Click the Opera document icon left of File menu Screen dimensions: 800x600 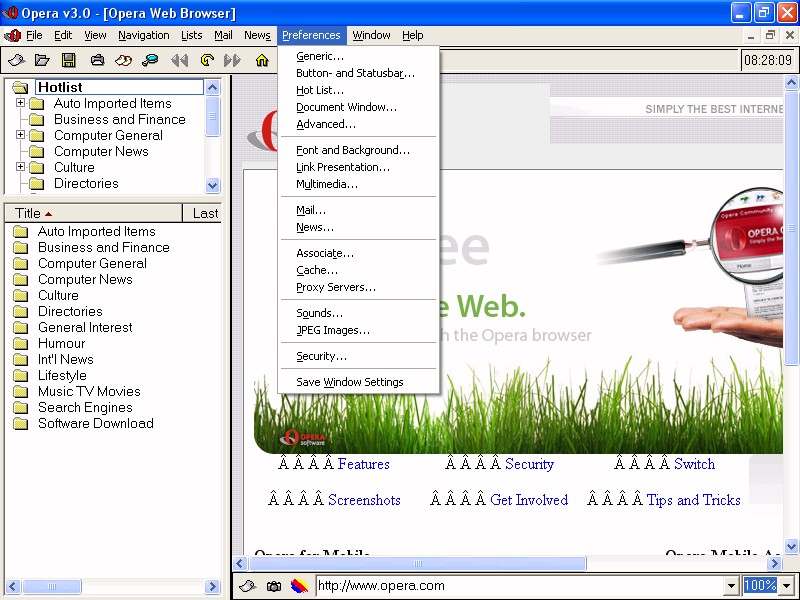point(12,35)
